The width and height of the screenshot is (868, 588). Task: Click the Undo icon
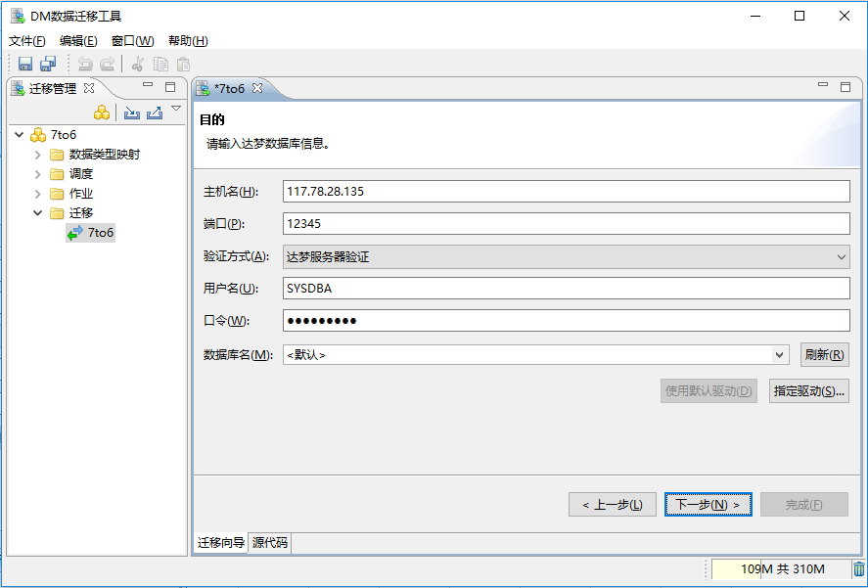[x=86, y=64]
